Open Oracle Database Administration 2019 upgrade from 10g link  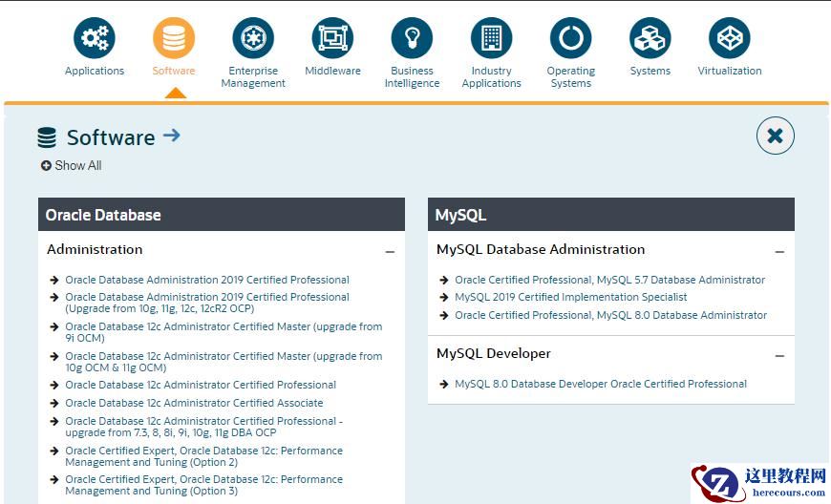point(207,303)
